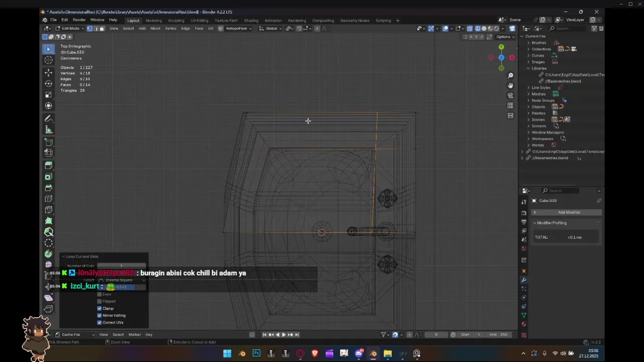
Task: Open the viewport Options dropdown
Action: click(505, 37)
